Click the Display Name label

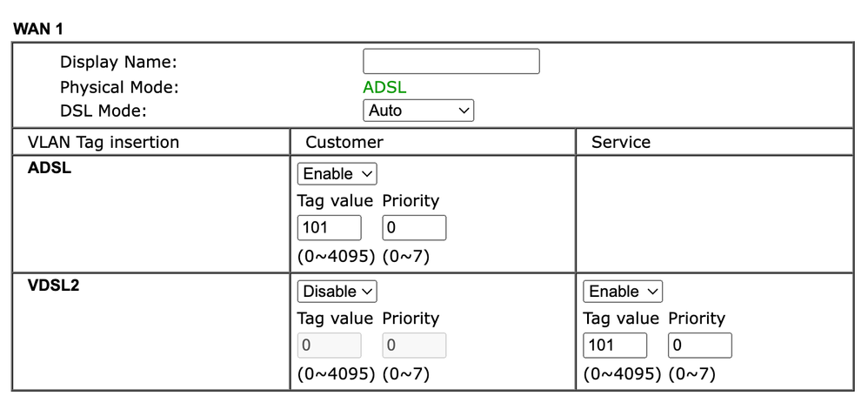click(x=118, y=62)
